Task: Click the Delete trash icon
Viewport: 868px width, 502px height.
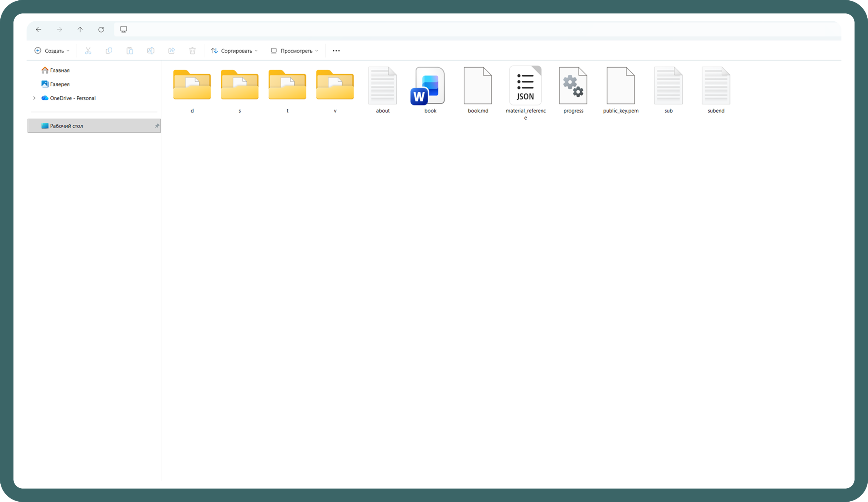Action: pyautogui.click(x=192, y=51)
